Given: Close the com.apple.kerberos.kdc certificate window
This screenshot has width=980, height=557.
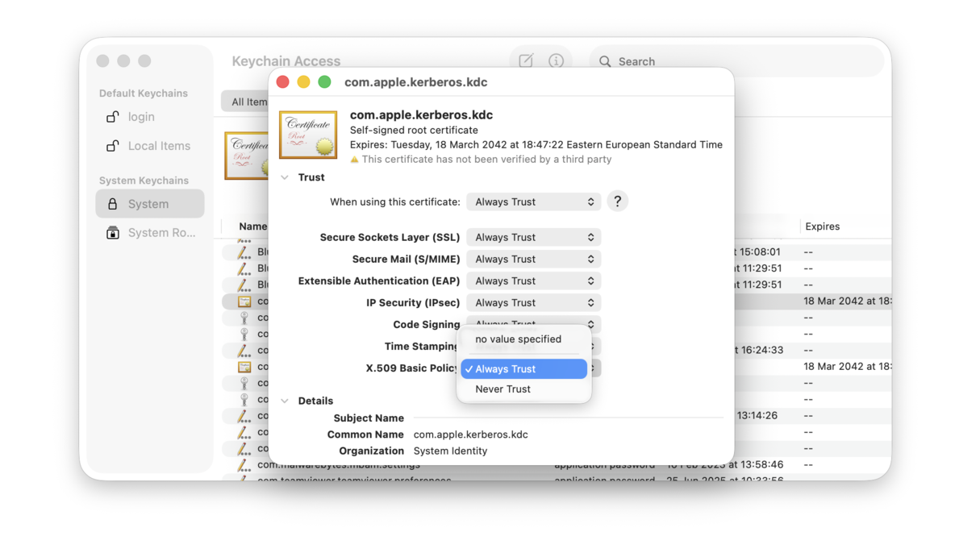Looking at the screenshot, I should [x=283, y=82].
